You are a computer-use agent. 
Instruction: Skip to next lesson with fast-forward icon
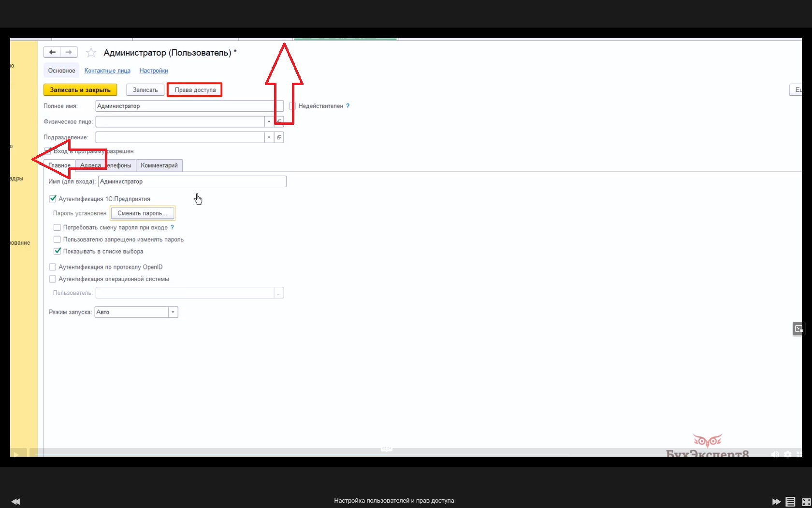(x=776, y=501)
